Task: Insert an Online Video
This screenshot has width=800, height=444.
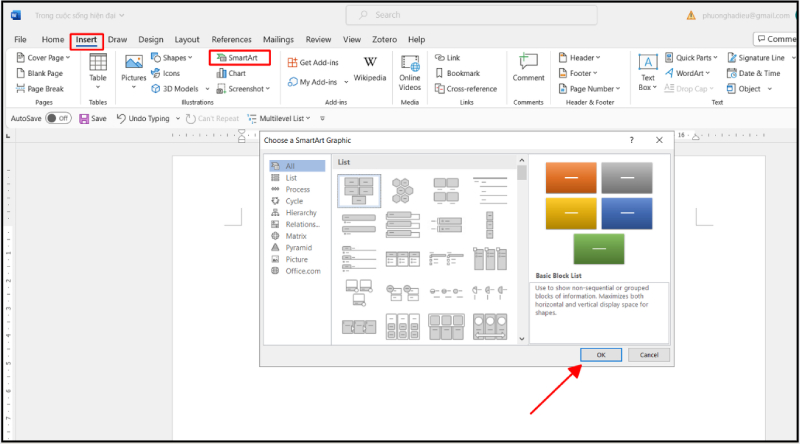Action: tap(410, 68)
